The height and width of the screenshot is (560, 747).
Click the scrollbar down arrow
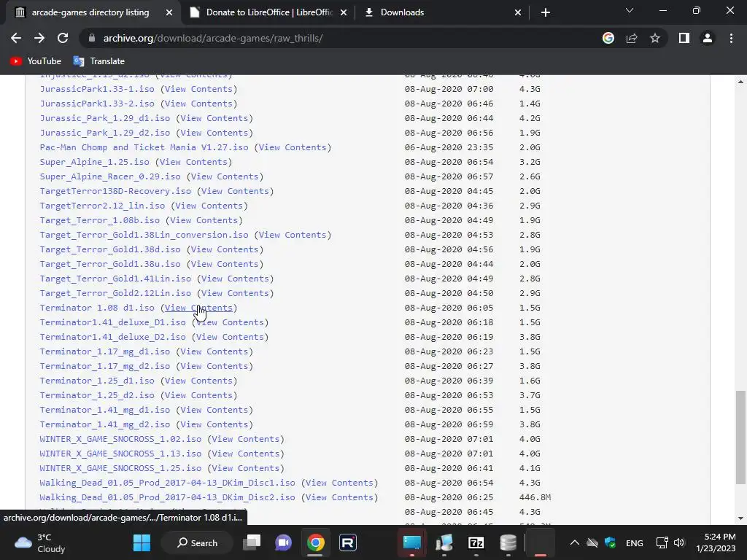click(x=740, y=518)
